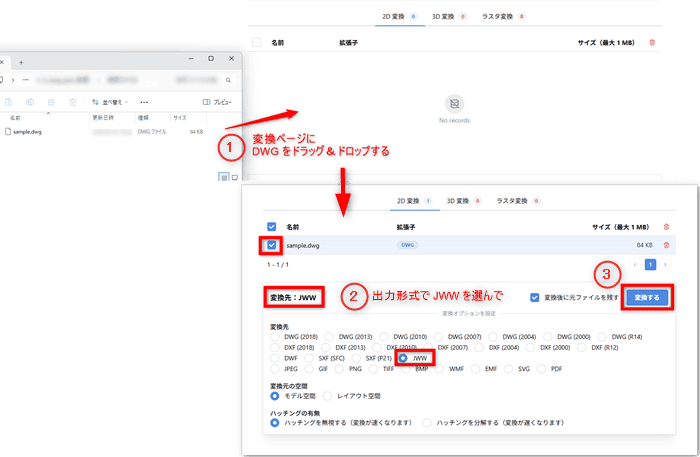Image resolution: width=700 pixels, height=457 pixels.
Task: Select ハッチングを無視する option
Action: click(275, 423)
